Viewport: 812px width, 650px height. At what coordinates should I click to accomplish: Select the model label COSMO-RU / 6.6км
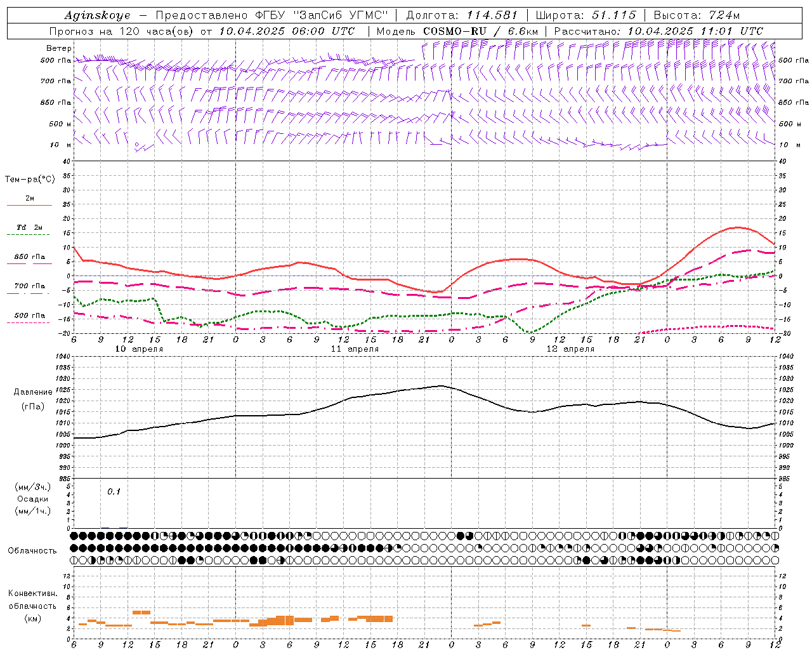tap(481, 31)
